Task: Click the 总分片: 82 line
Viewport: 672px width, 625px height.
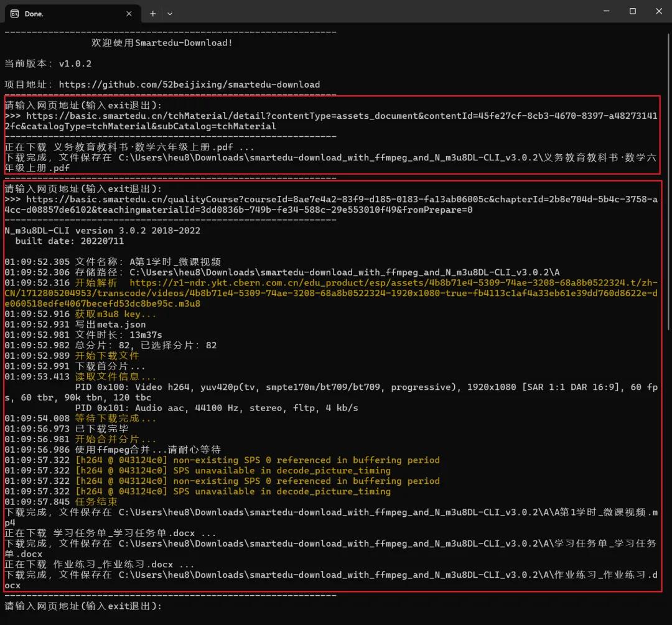Action: point(111,346)
